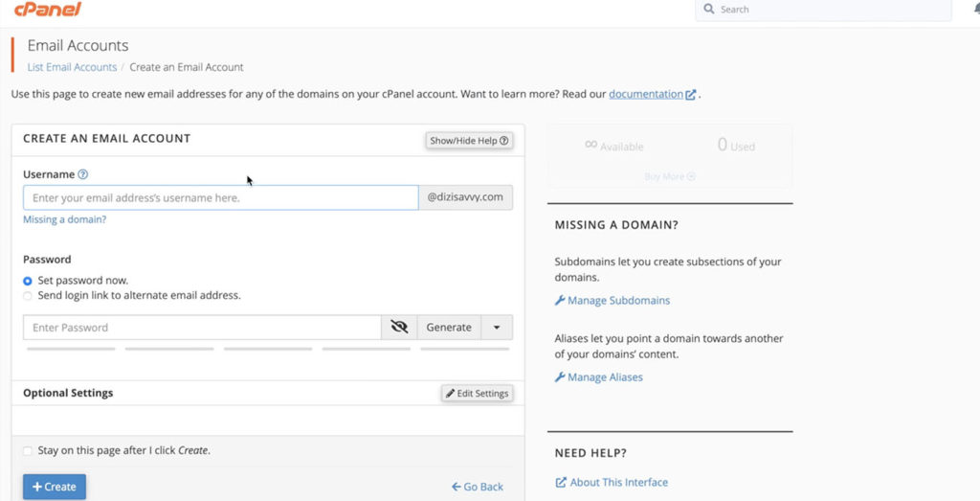Toggle password visibility eye icon
Viewport: 980px width, 501px height.
[399, 327]
